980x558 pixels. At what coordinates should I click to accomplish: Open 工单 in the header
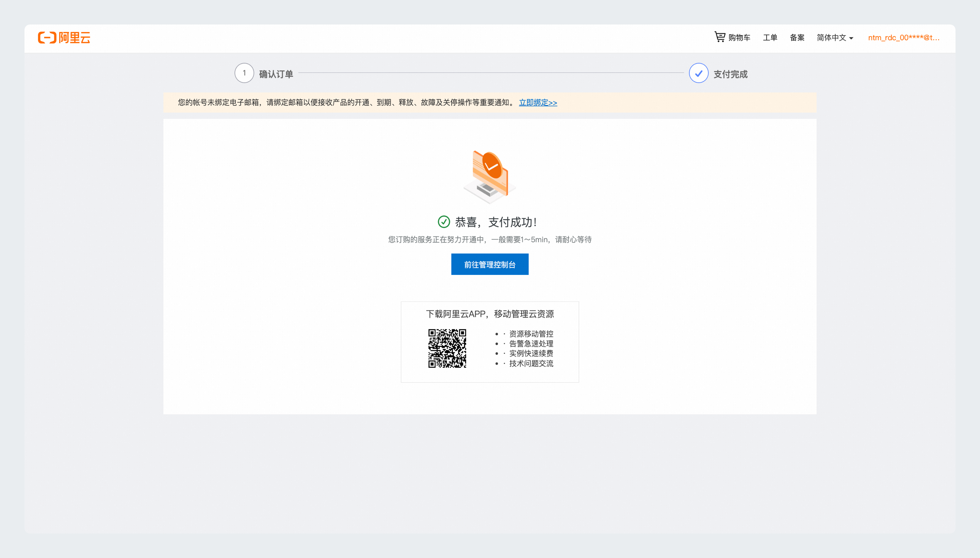[770, 37]
